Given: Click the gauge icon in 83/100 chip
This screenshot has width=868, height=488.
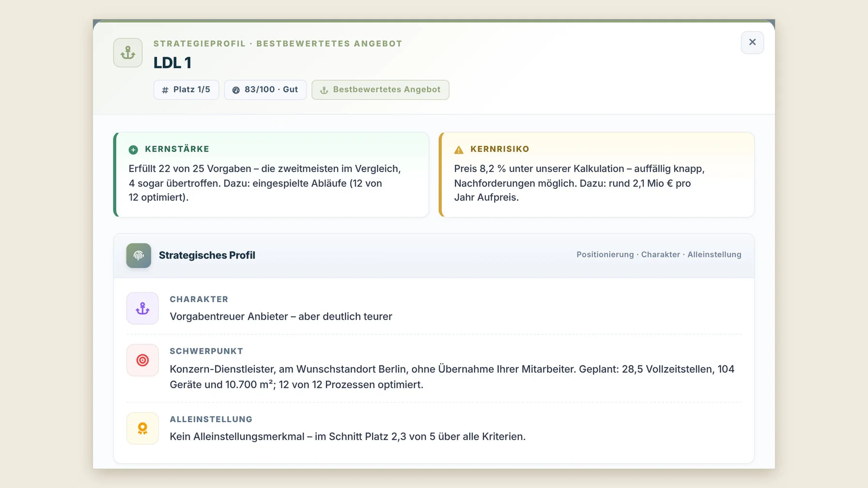Looking at the screenshot, I should pyautogui.click(x=236, y=90).
